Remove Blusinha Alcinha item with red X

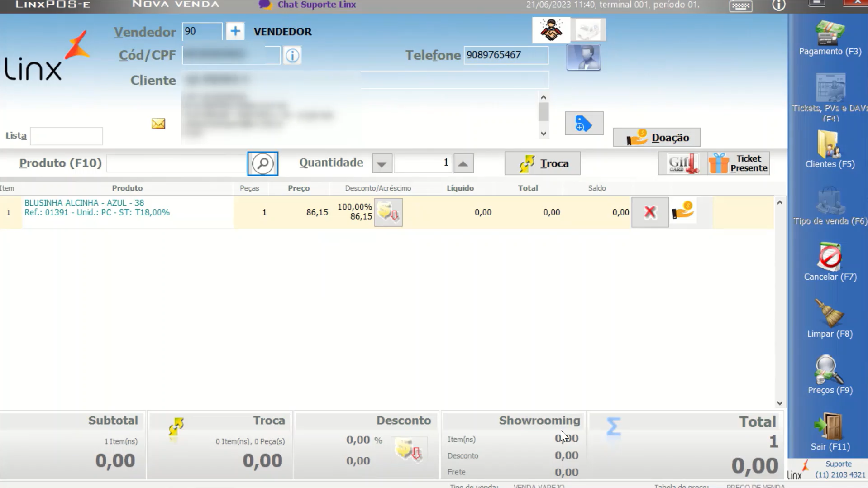(x=650, y=212)
